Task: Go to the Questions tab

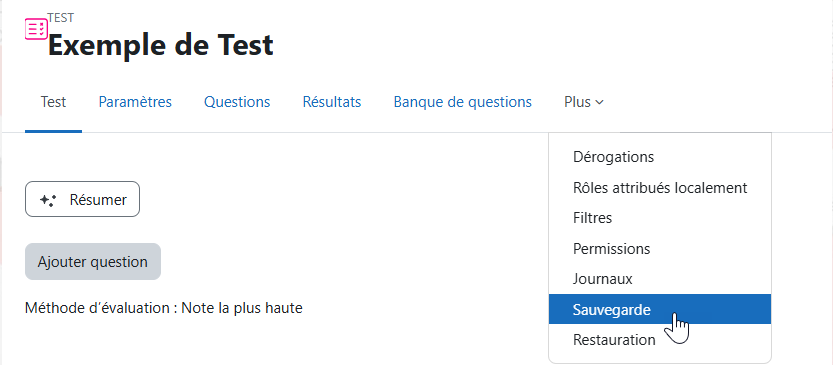Action: [237, 102]
